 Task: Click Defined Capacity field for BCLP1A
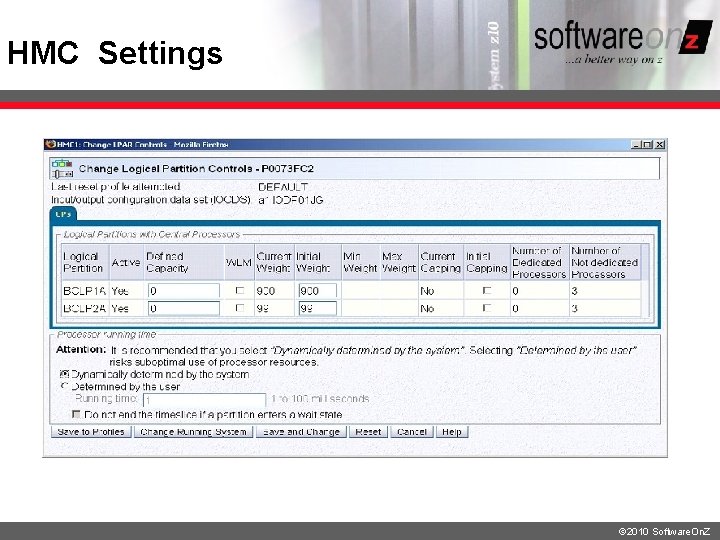point(184,291)
